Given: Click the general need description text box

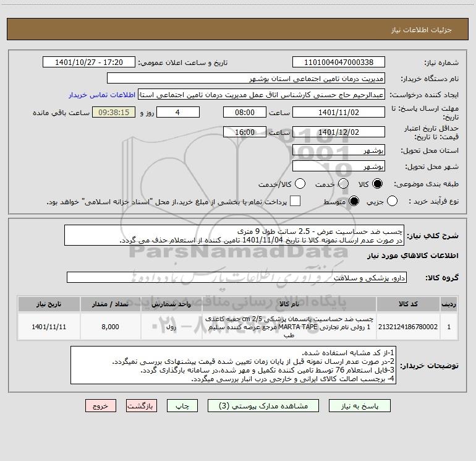Looking at the screenshot, I should point(234,236).
